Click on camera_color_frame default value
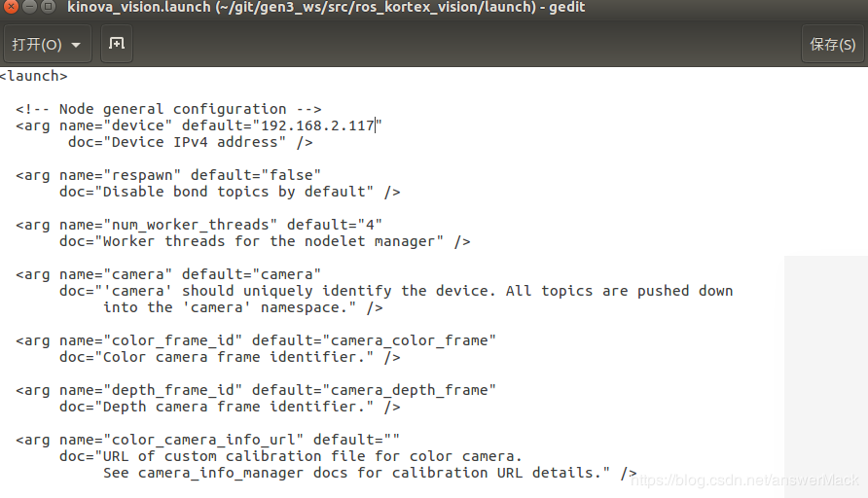868x498 pixels. pos(409,340)
